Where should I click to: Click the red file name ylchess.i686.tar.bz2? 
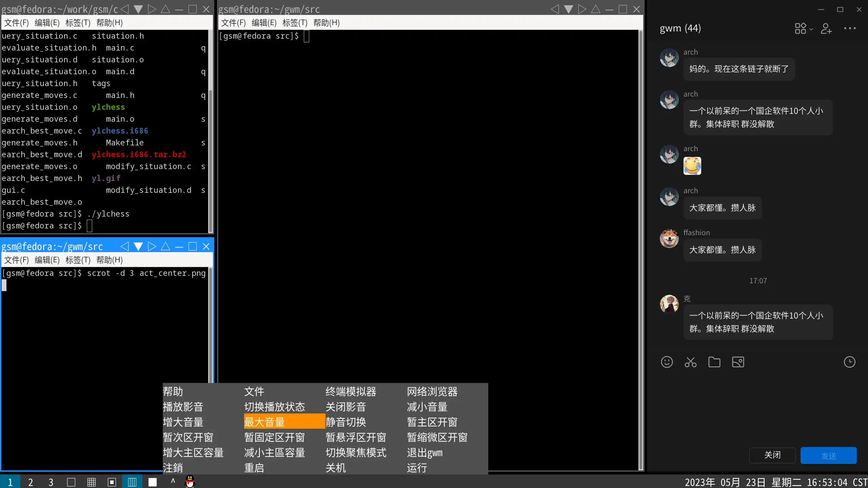[x=139, y=155]
